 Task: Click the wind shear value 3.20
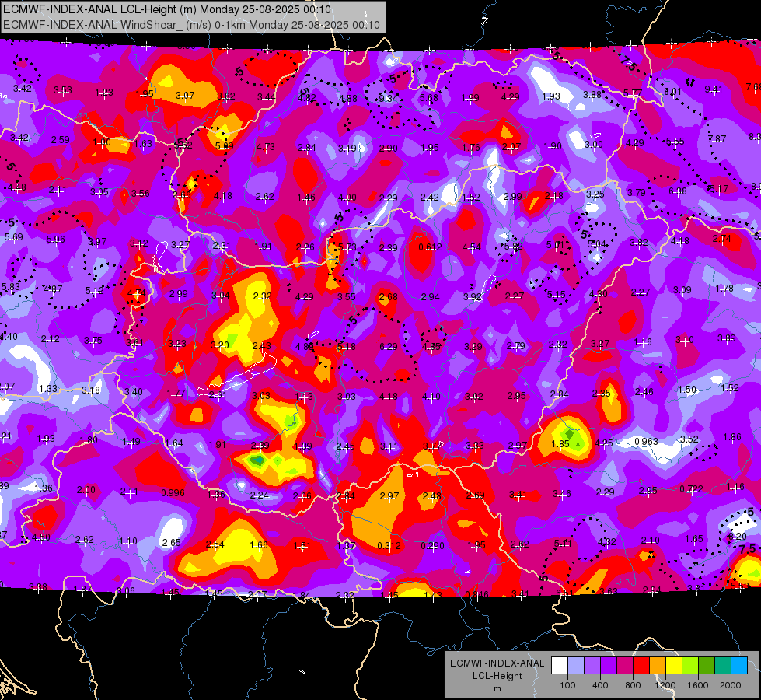point(219,345)
